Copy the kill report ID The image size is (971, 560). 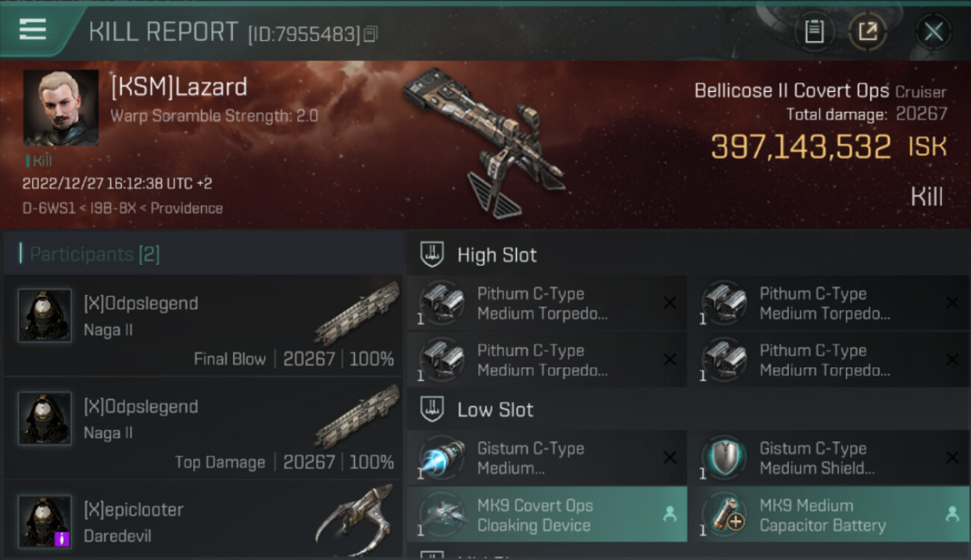(370, 34)
